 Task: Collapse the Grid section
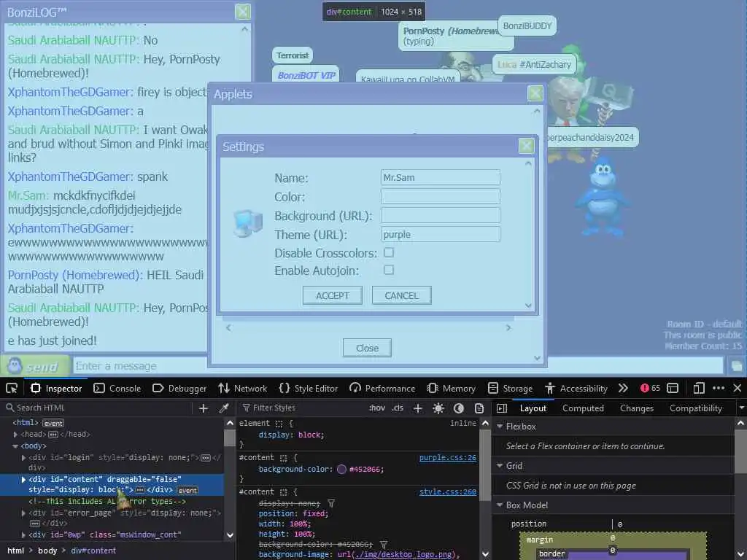point(500,466)
